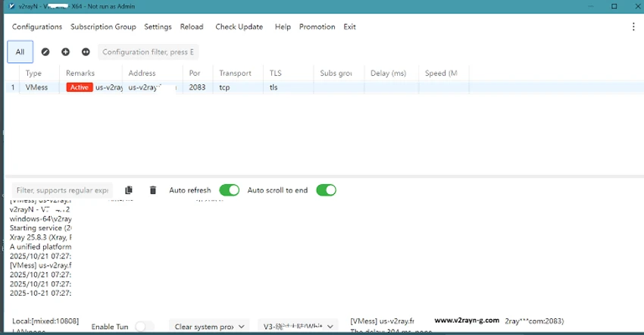
Task: Click the Check Update menu
Action: [x=239, y=27]
